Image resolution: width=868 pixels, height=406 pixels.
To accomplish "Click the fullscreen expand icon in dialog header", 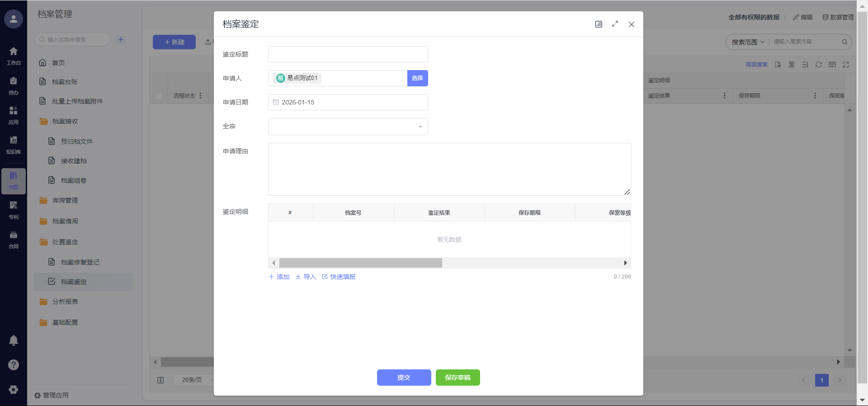I will pyautogui.click(x=615, y=24).
